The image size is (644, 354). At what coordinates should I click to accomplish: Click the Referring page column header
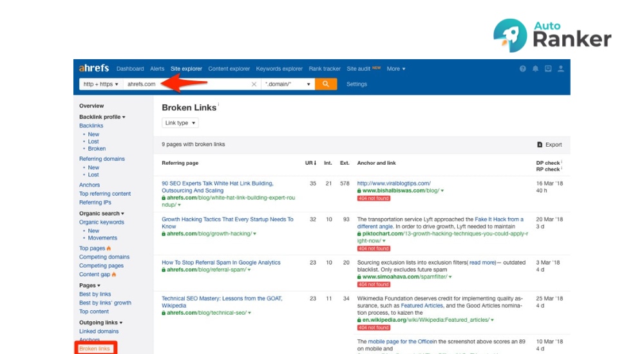point(180,163)
